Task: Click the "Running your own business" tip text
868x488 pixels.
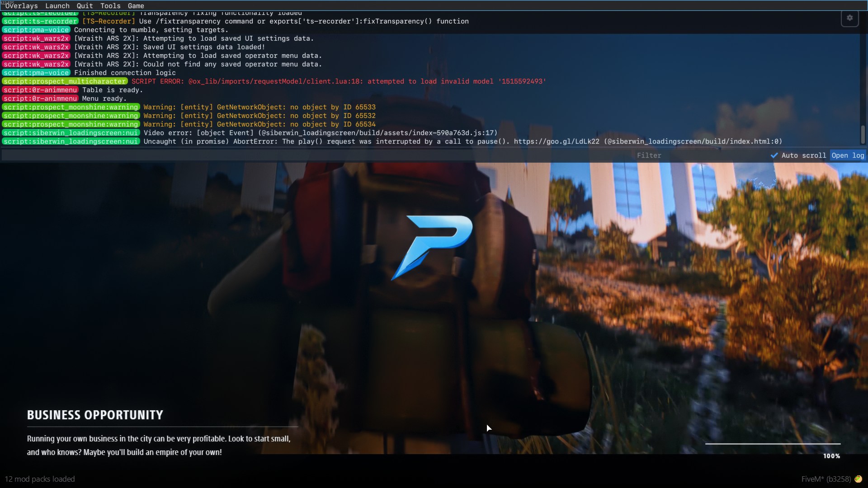Action: (x=159, y=446)
